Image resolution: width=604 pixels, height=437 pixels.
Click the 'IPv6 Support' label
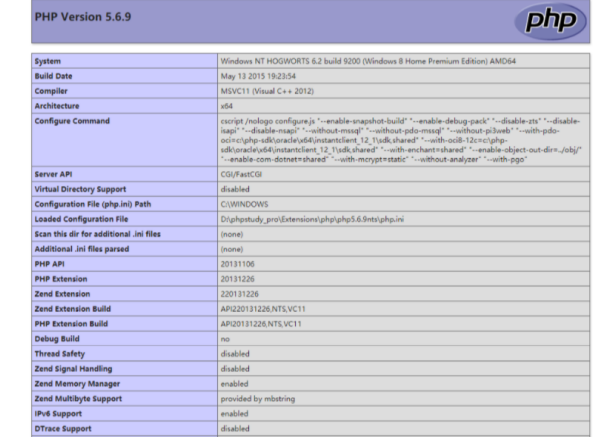58,414
